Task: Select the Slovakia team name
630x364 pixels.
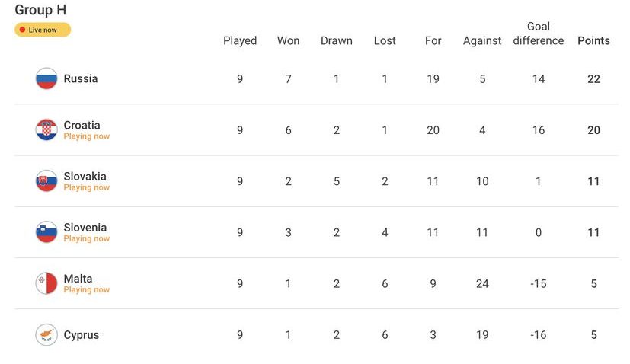Action: (85, 176)
